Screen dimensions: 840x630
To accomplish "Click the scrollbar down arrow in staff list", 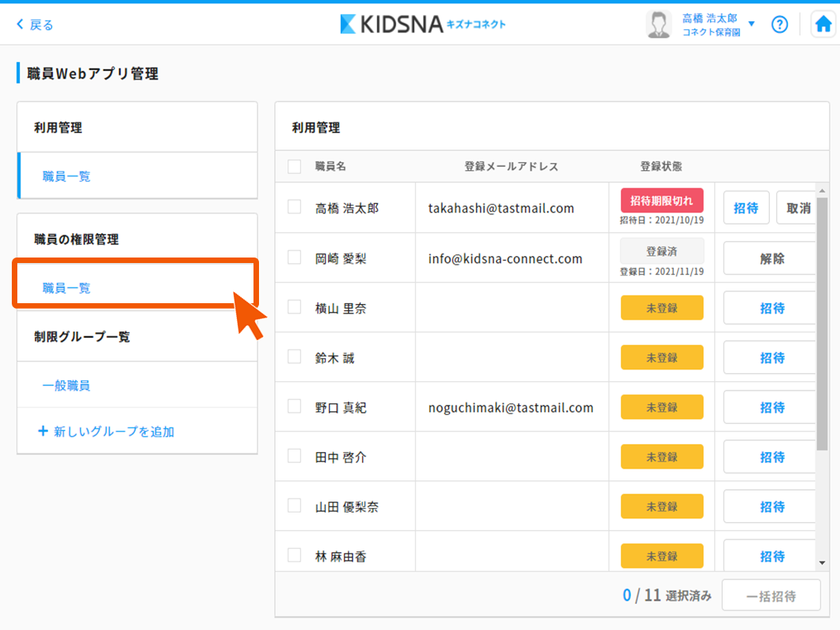I will coord(822,563).
